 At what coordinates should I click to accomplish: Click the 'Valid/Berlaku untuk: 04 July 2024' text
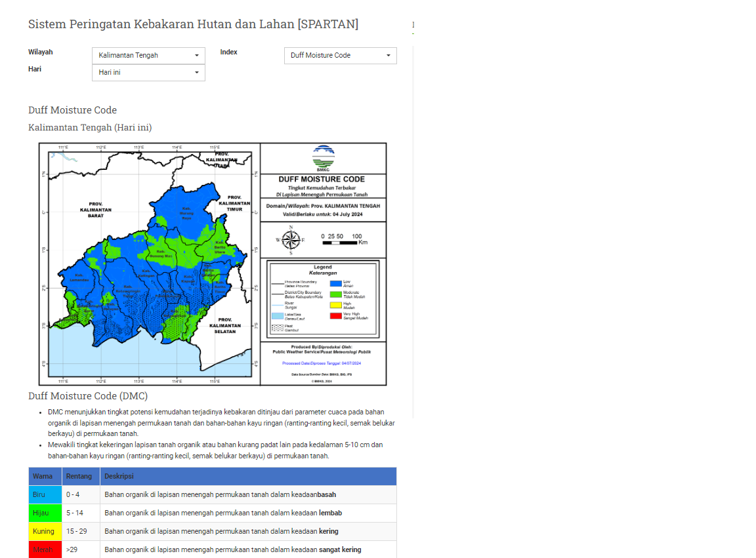pyautogui.click(x=323, y=214)
